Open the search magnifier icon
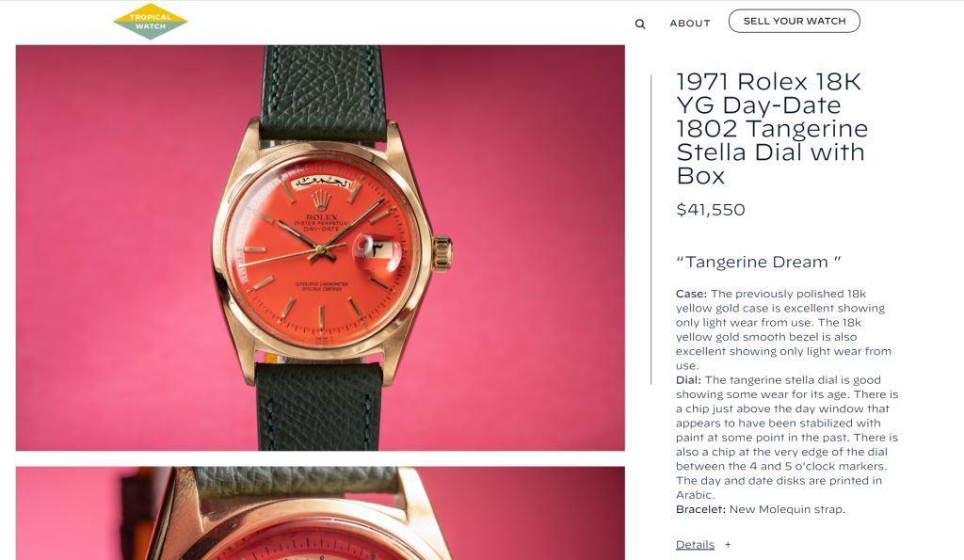 (640, 24)
